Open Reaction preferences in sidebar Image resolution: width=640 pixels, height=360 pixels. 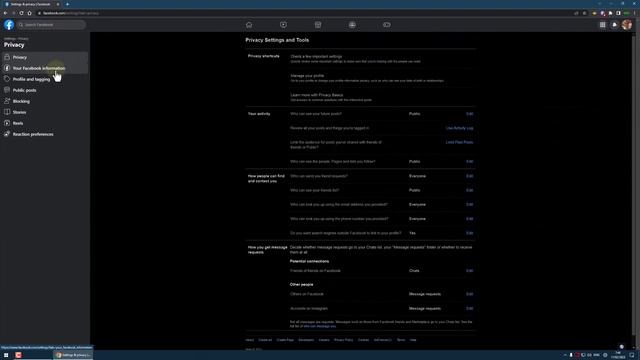click(45, 134)
